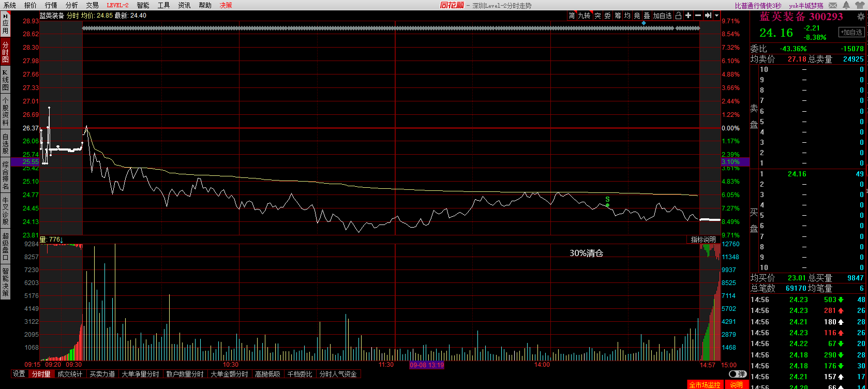Expand the chart toolbar dropdown arrow
The image size is (868, 389).
click(x=716, y=16)
